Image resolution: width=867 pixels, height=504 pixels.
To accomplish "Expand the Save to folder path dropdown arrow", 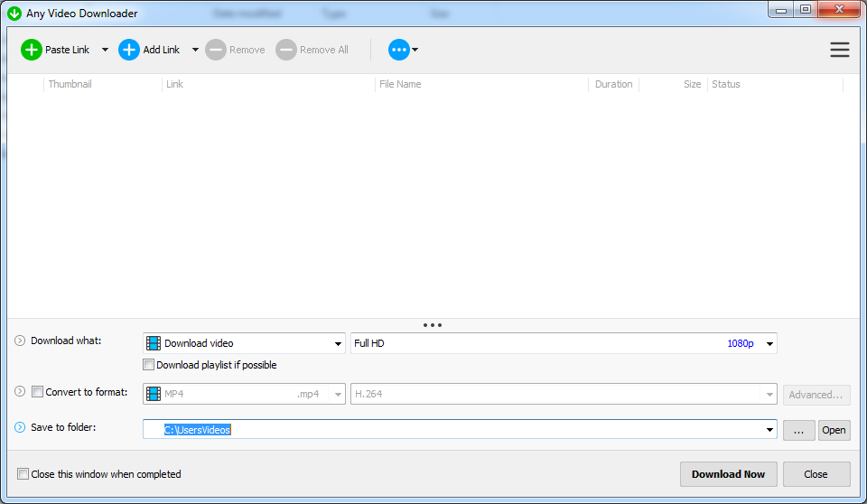I will (x=769, y=430).
